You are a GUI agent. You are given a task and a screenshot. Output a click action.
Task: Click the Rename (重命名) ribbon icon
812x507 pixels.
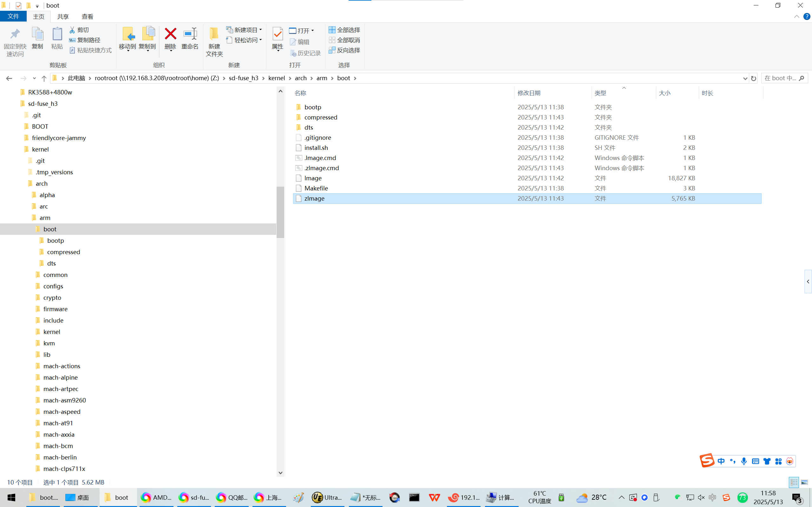(190, 34)
